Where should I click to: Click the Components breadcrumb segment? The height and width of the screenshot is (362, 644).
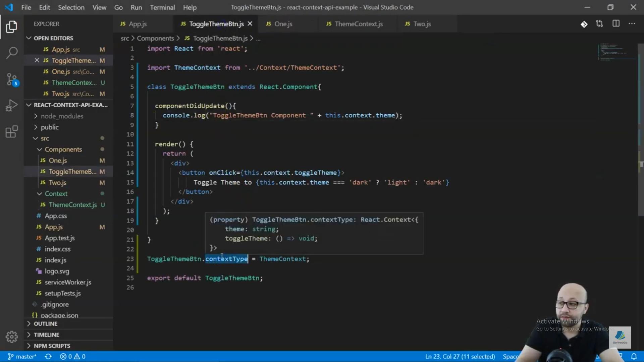point(155,38)
